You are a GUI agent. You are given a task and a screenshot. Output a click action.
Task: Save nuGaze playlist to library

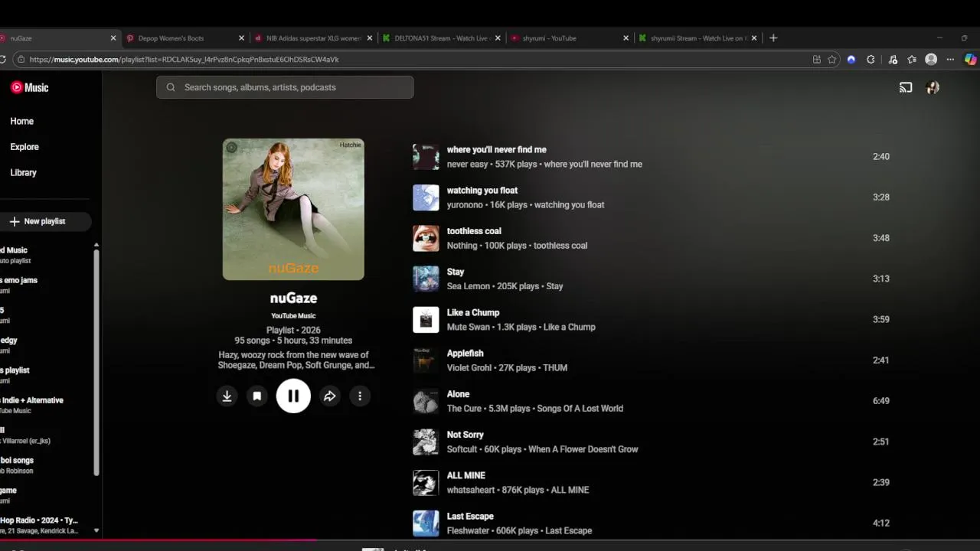coord(257,396)
